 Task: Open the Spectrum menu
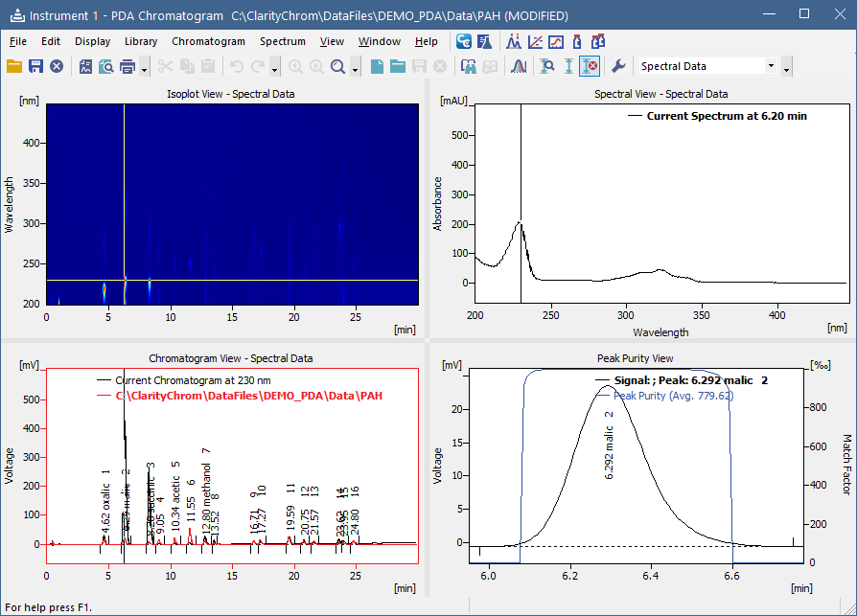click(283, 41)
